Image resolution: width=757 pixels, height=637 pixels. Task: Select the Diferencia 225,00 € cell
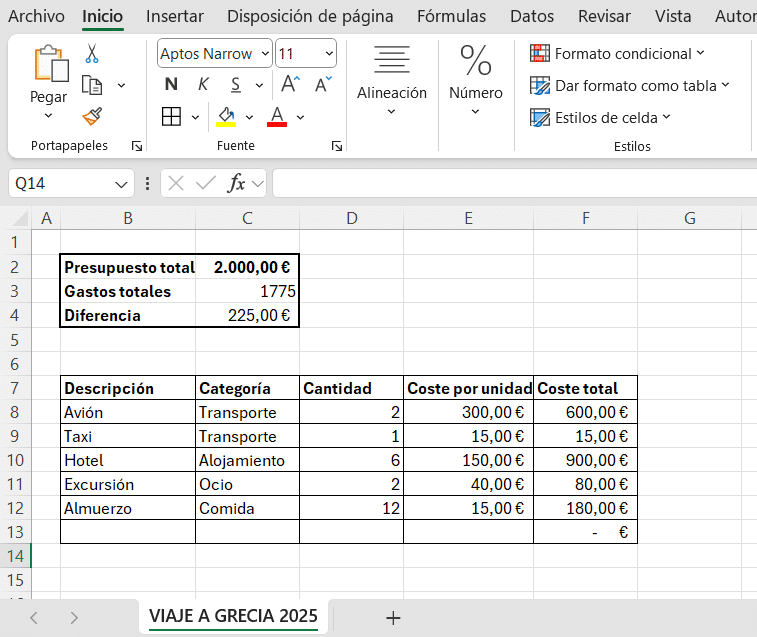pos(247,315)
